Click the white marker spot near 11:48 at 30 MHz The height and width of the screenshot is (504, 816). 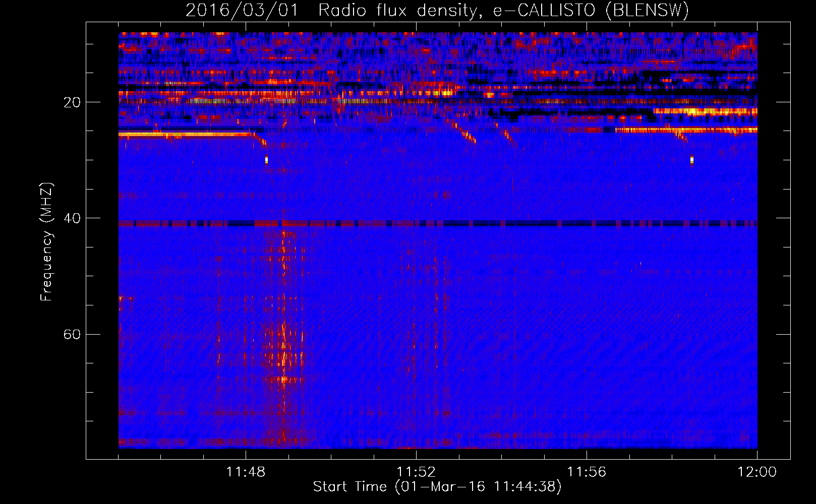coord(266,160)
